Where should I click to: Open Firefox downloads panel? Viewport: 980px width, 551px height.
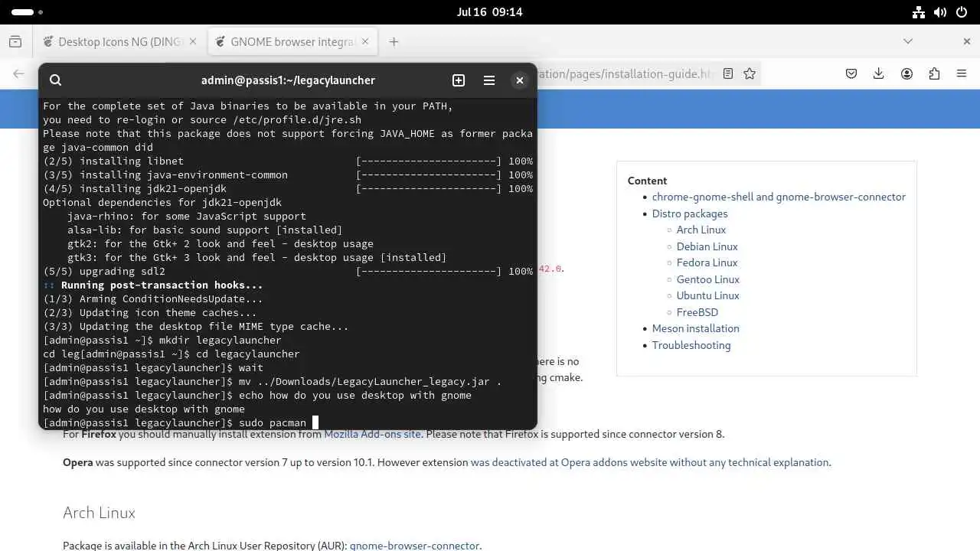point(879,73)
